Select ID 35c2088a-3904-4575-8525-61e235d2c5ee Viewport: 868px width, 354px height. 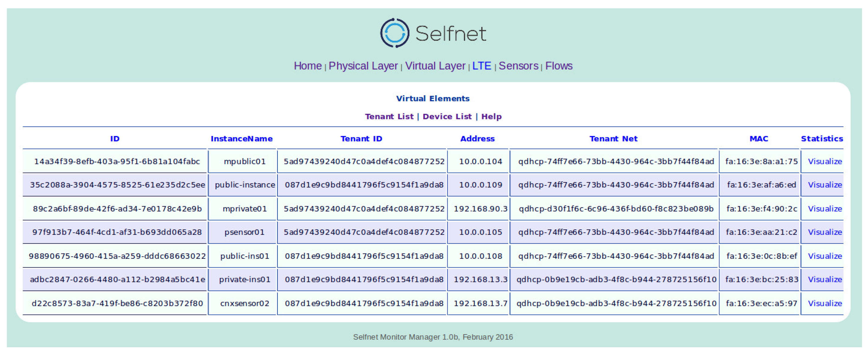point(117,185)
